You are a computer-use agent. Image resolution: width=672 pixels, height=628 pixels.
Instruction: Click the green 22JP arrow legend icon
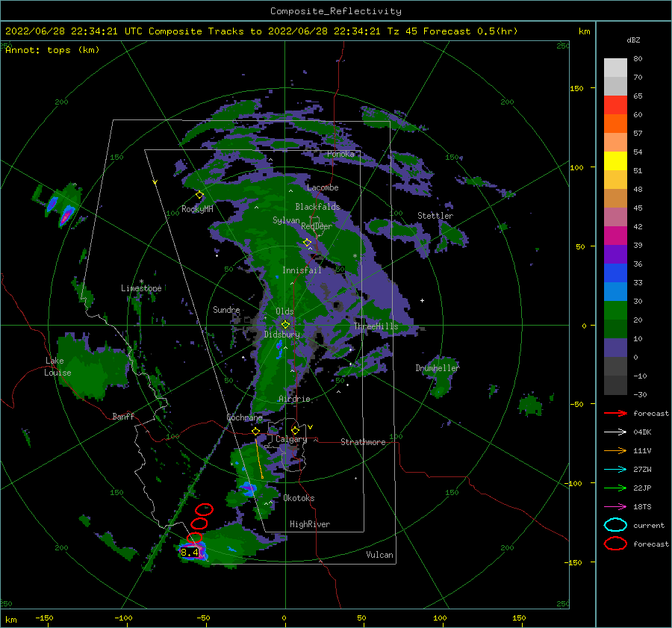pos(615,488)
